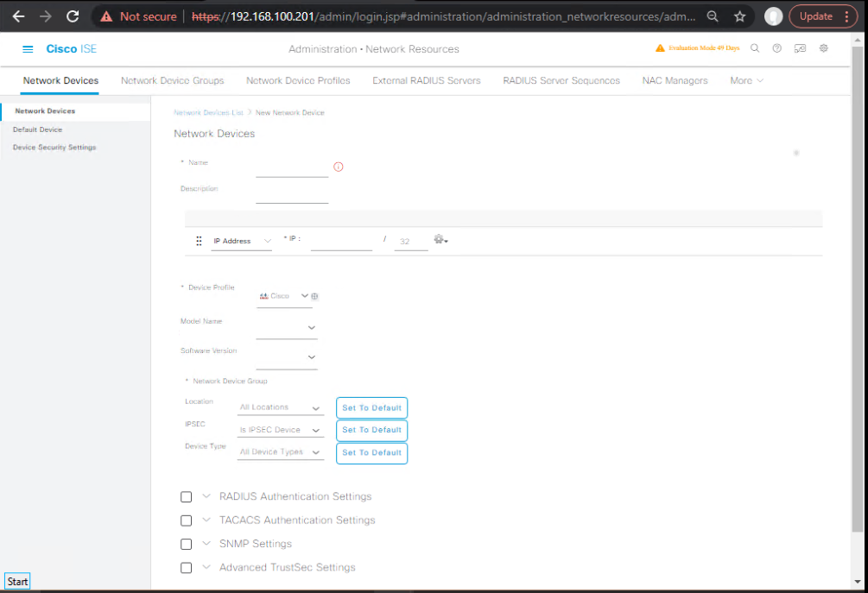Click the Start button at bottom-left
This screenshot has height=593, width=868.
tap(17, 582)
